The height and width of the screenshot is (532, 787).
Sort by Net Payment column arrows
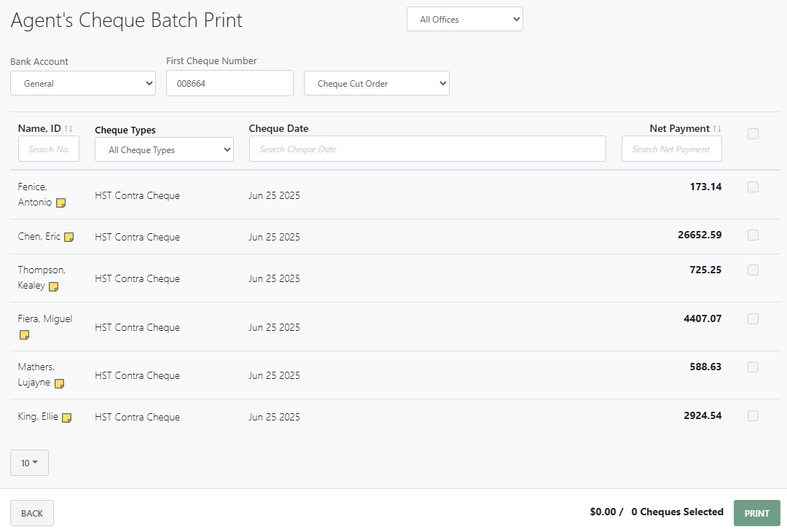tap(717, 128)
